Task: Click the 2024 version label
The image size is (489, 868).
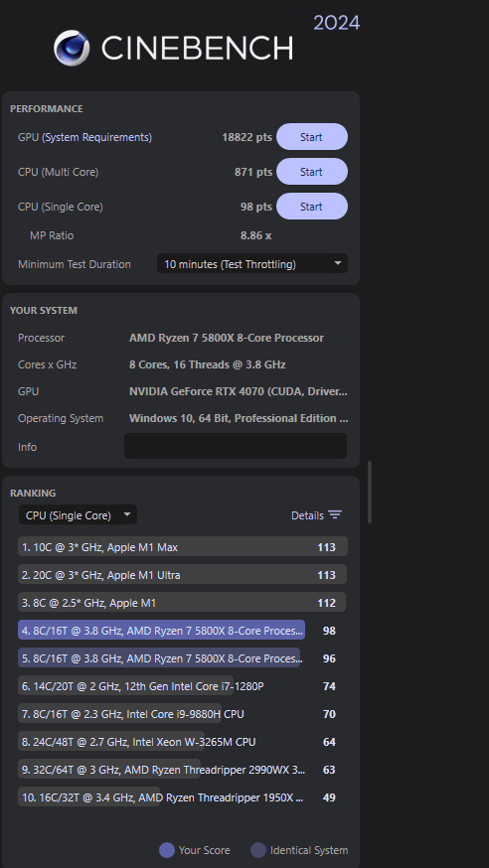Action: point(336,23)
